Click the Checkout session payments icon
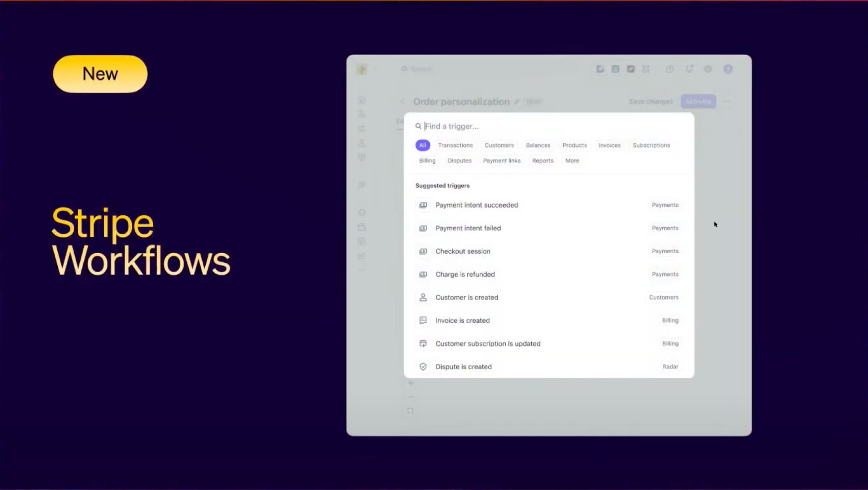Image resolution: width=868 pixels, height=490 pixels. click(x=423, y=251)
